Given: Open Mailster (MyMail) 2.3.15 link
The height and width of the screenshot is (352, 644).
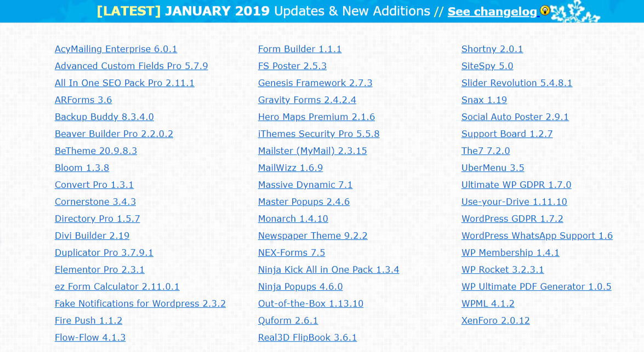Looking at the screenshot, I should click(x=312, y=151).
